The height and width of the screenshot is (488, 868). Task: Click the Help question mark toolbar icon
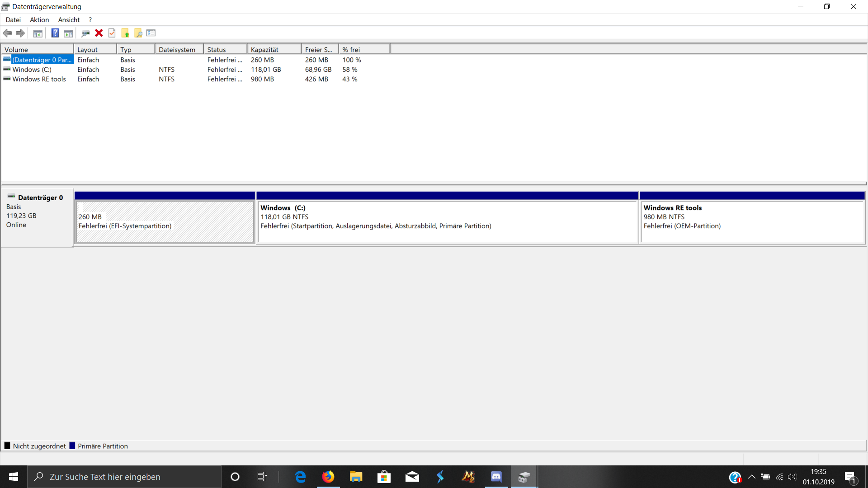click(55, 33)
